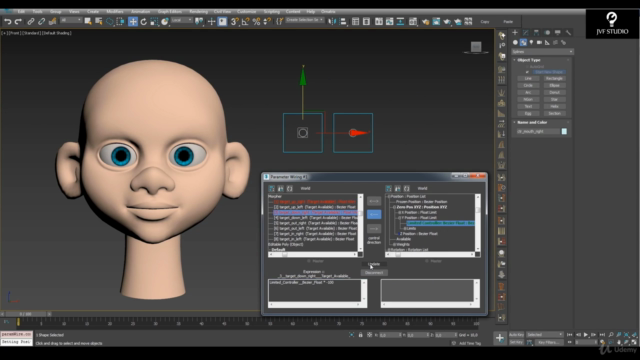The height and width of the screenshot is (360, 640).
Task: Open the Local reference coordinate dropdown
Action: [182, 20]
